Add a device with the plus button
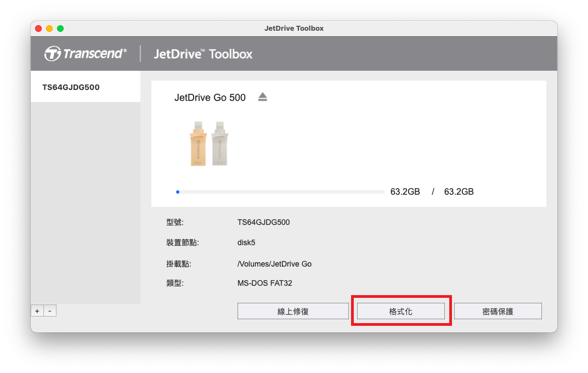Image resolution: width=588 pixels, height=373 pixels. 37,311
